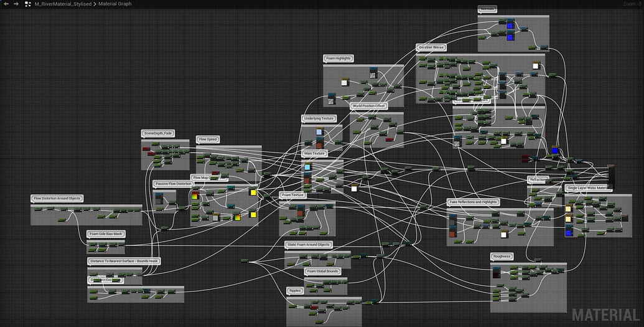Select brown texture node in Underlying Texture
Viewport: 644px width, 327px height.
coord(319,143)
